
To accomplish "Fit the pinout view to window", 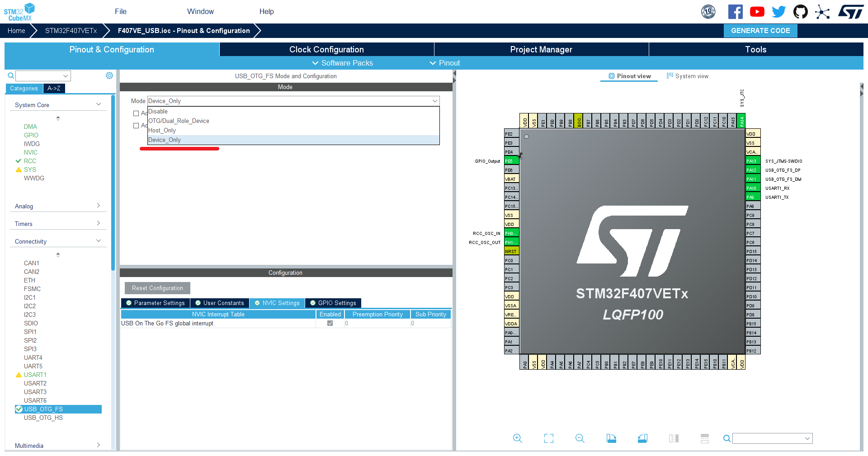I will click(549, 438).
